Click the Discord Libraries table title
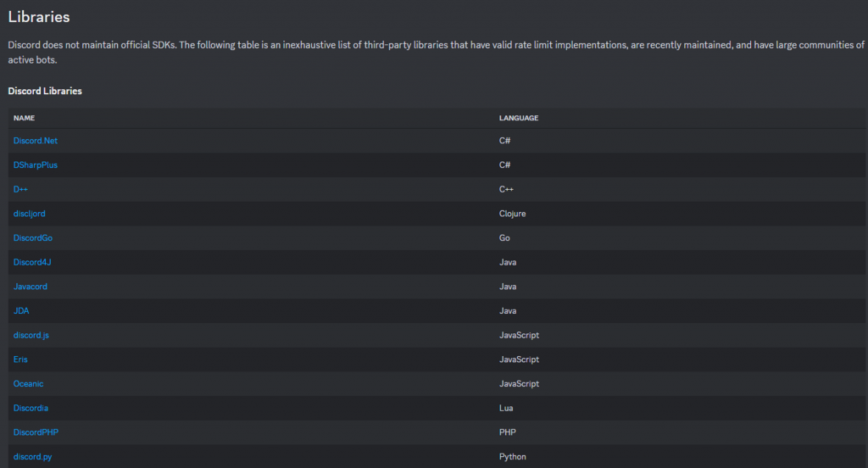 [45, 91]
